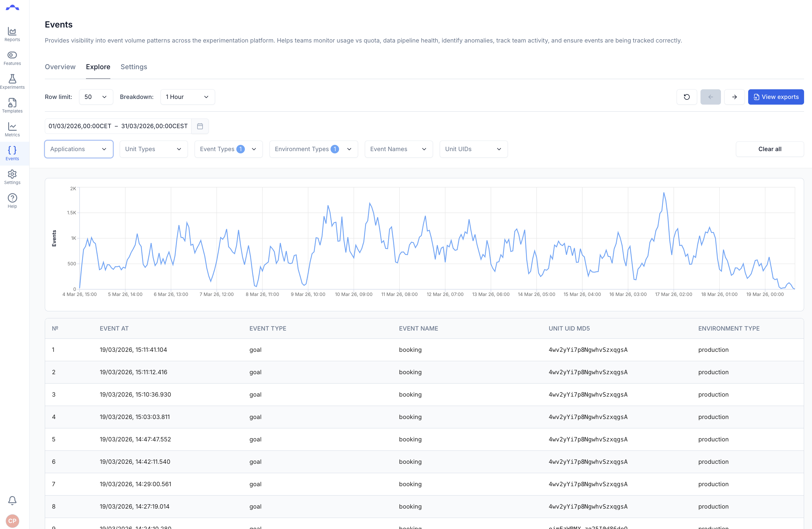The image size is (812, 529).
Task: Open the Events section in the sidebar
Action: [x=12, y=154]
